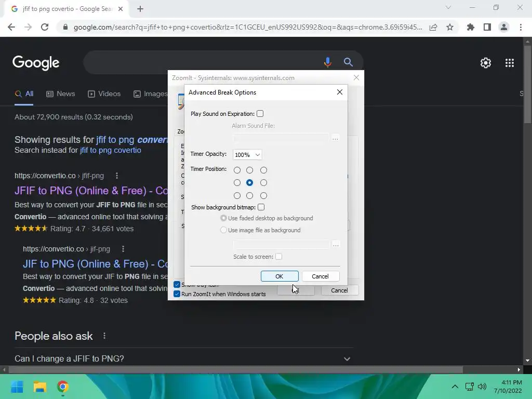Select bottom-right timer position

(x=263, y=195)
